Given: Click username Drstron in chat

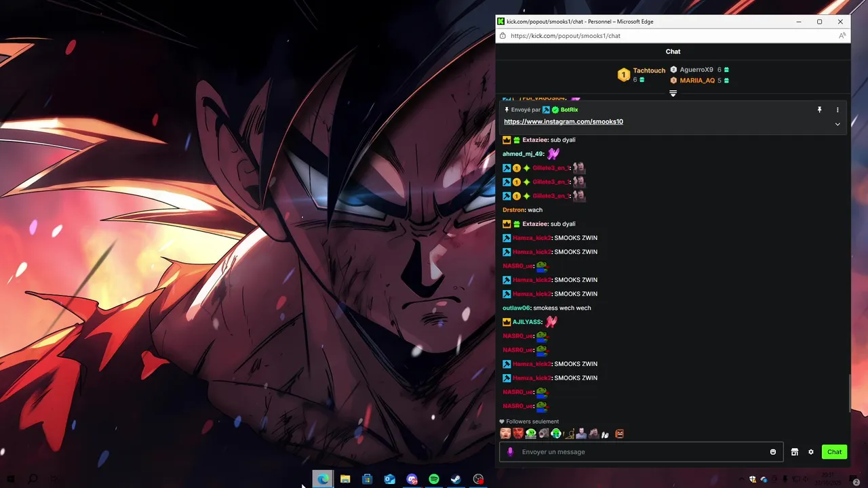Looking at the screenshot, I should [x=513, y=210].
